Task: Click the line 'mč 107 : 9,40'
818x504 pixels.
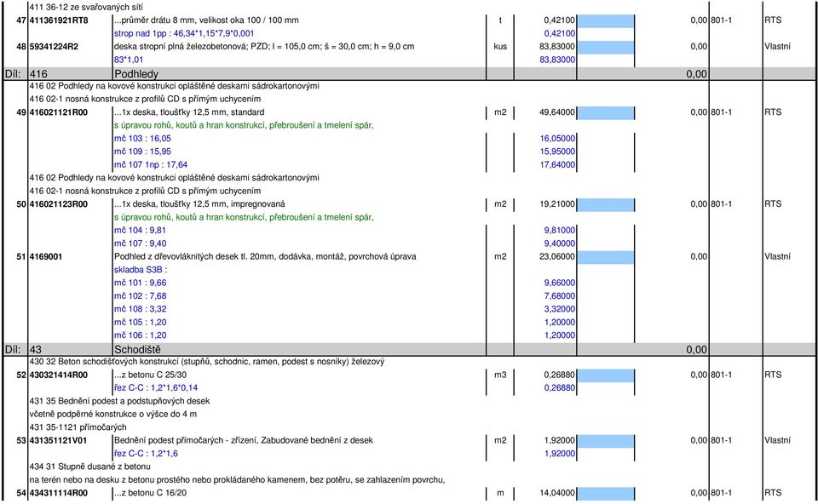Action: 140,243
